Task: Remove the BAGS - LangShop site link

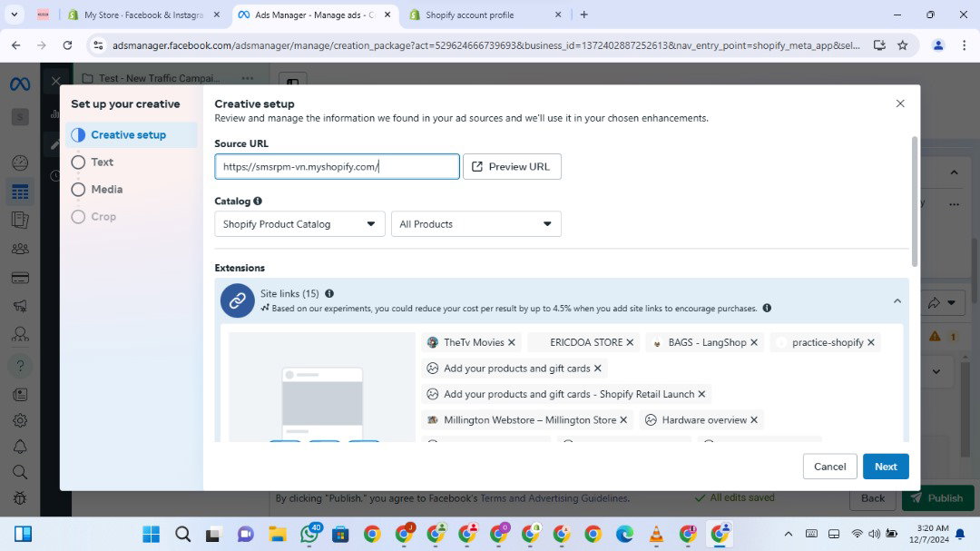Action: point(754,342)
